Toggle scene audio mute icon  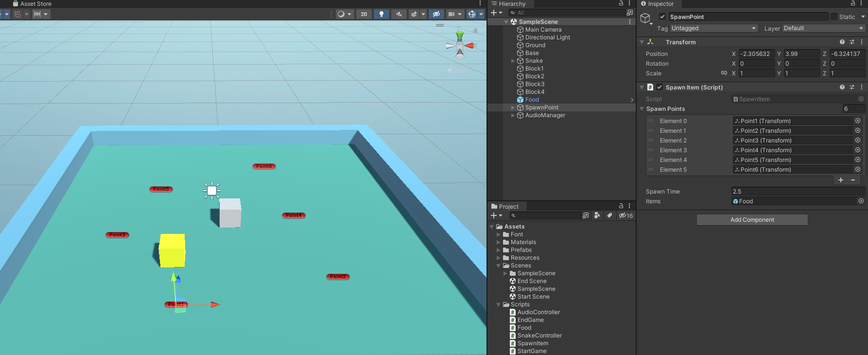pos(399,14)
